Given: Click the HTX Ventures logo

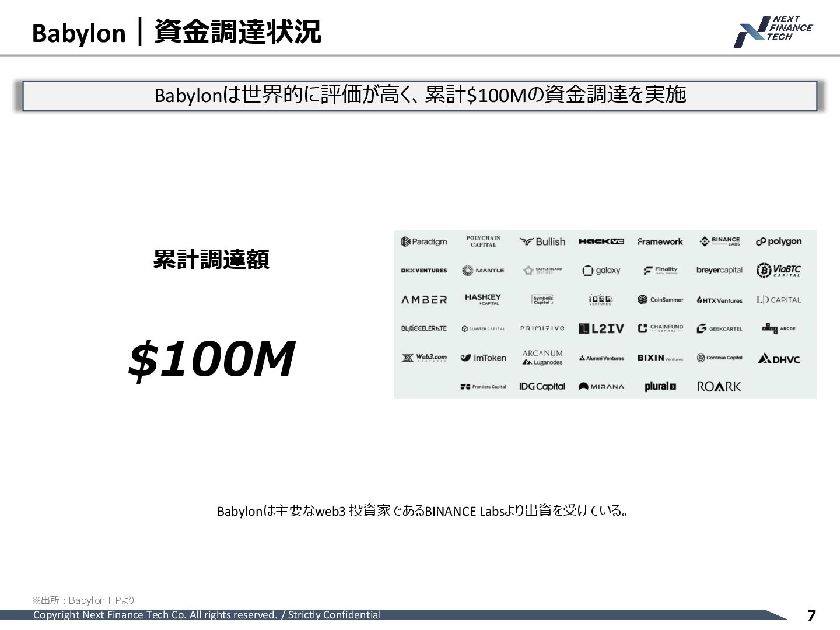Looking at the screenshot, I should [720, 300].
